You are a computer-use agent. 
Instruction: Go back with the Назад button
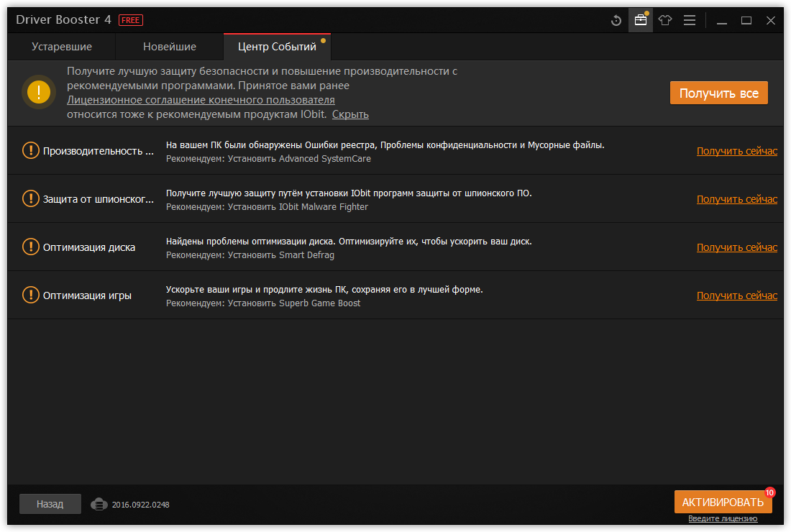[x=50, y=504]
